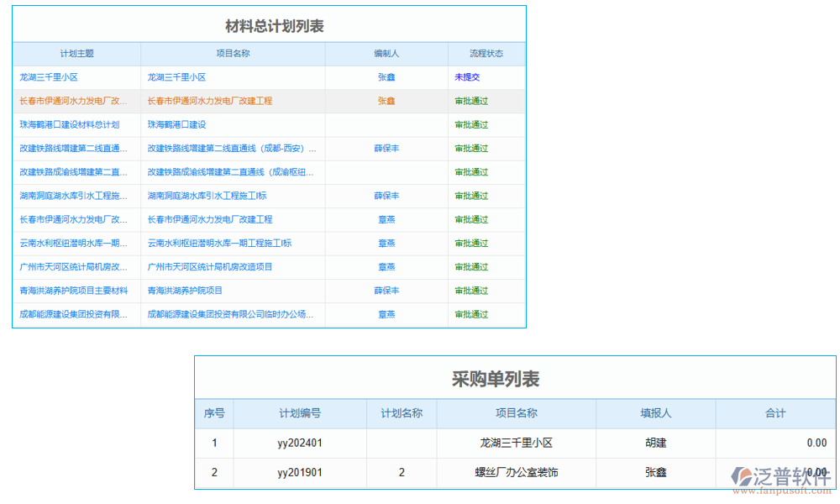840x504 pixels.
Task: Select 胡建 in the purchase order list
Action: click(x=655, y=443)
